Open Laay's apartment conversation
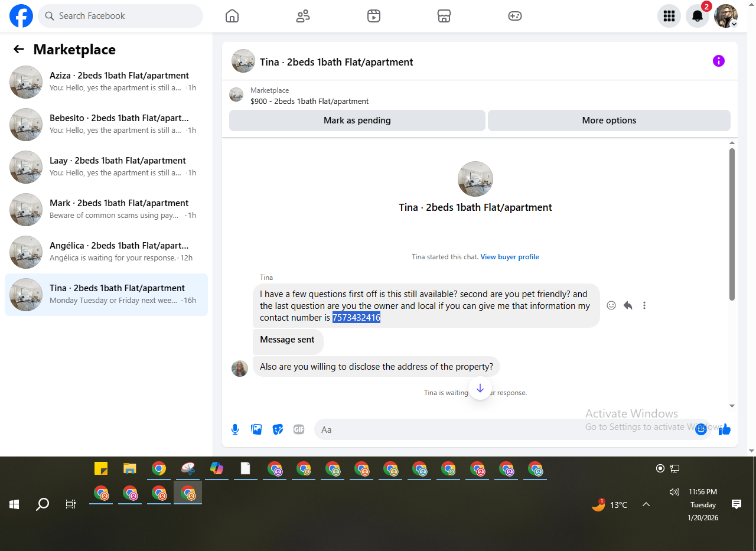Screen dimensions: 756x551 tap(106, 167)
